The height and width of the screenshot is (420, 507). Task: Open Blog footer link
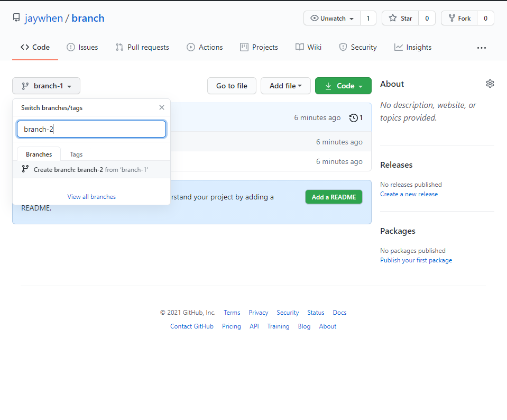point(305,326)
